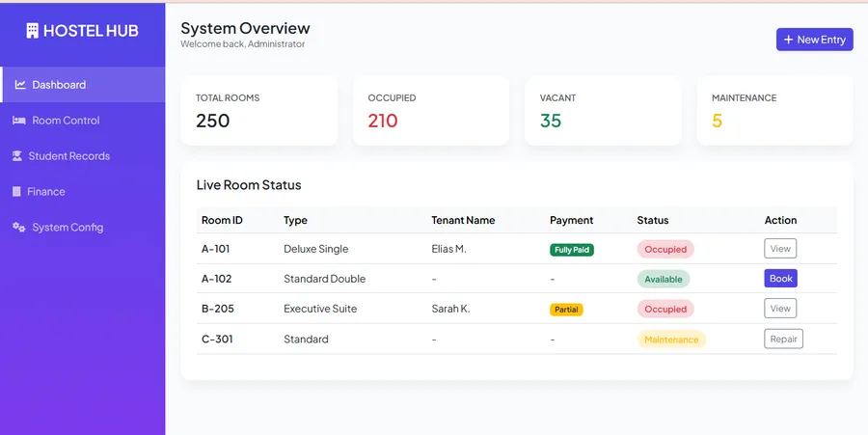Click the Room ID column header
Screen dimensions: 868x435
(x=222, y=220)
